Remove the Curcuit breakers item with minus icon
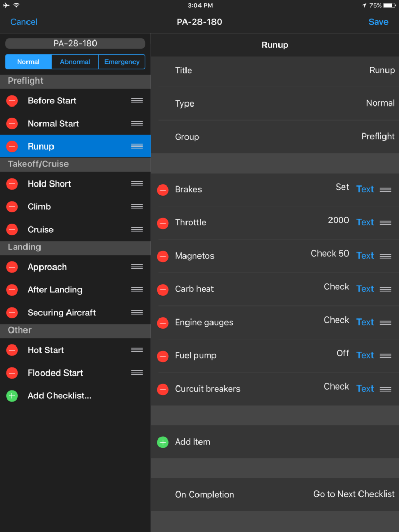 (x=163, y=390)
